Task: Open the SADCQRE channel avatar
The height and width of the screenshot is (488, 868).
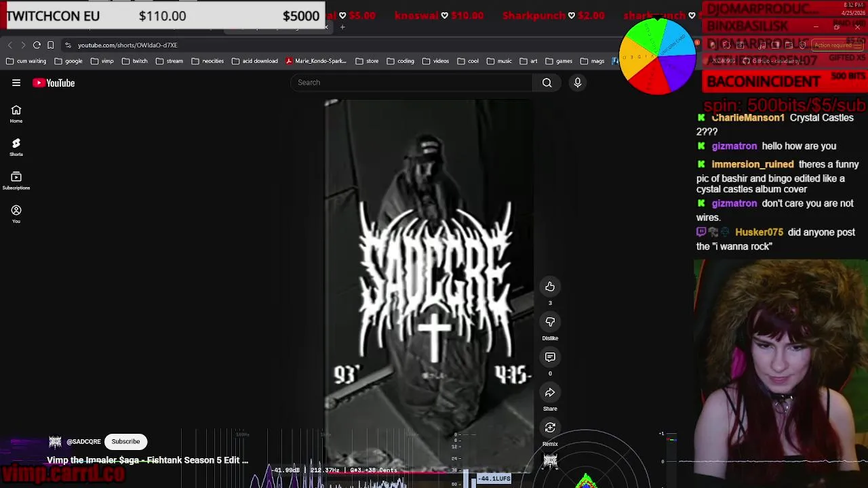Action: tap(55, 442)
